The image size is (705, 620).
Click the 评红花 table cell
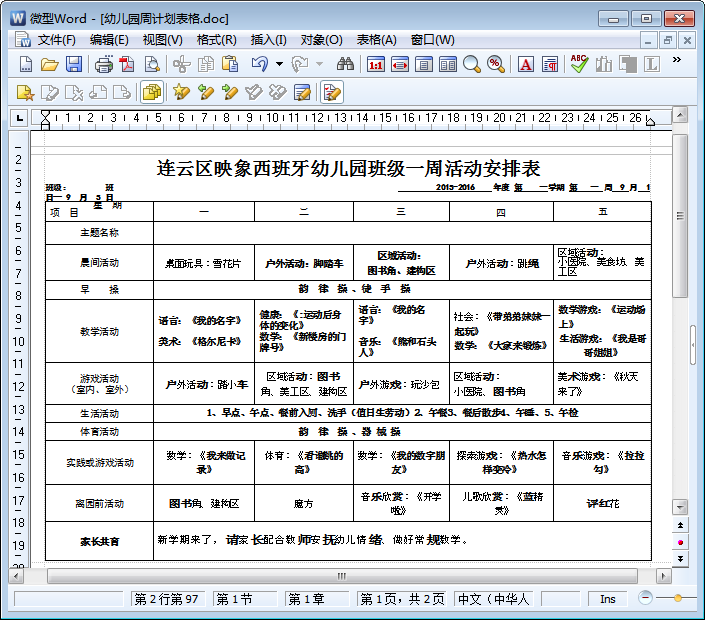[x=602, y=504]
